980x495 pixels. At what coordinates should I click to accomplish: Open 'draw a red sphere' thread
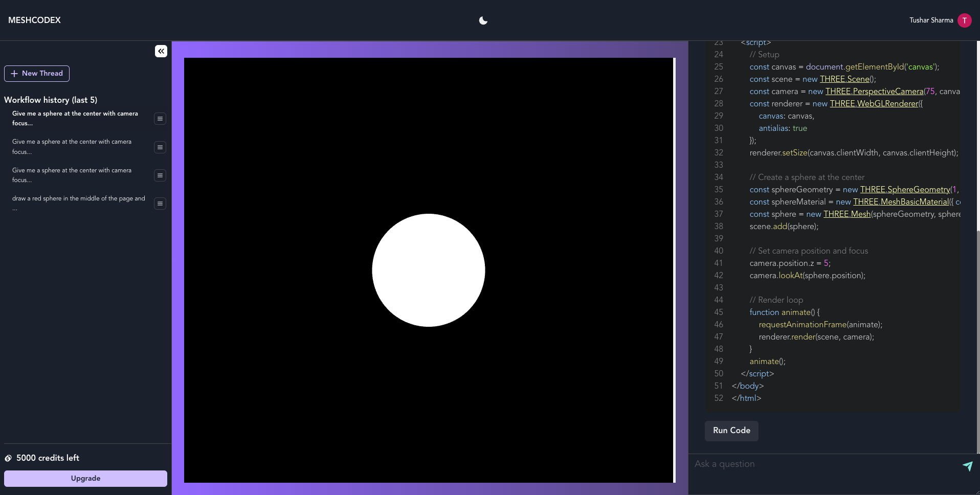pyautogui.click(x=79, y=203)
